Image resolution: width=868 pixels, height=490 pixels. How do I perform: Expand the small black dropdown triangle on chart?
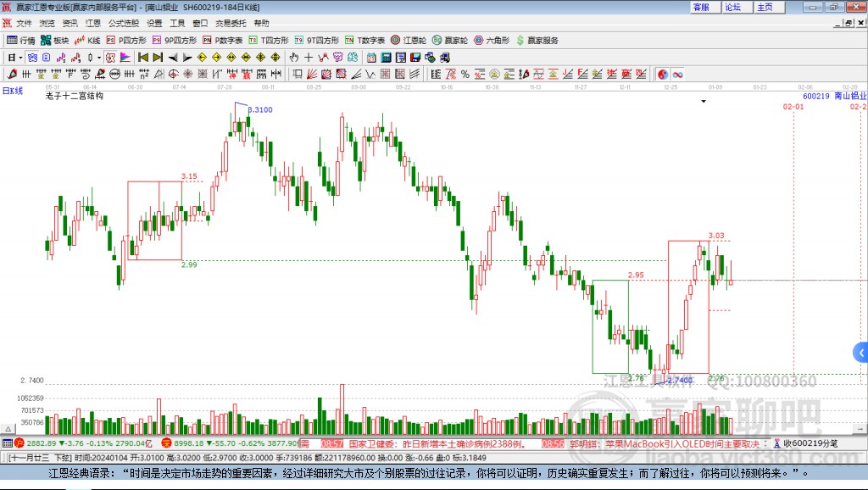pos(704,102)
